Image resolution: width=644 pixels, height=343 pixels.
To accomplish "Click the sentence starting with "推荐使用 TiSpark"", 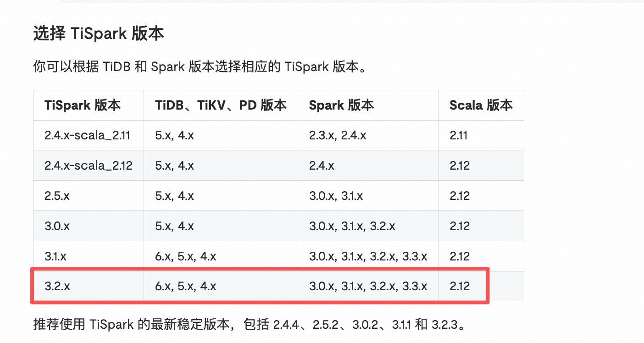I will coord(252,325).
